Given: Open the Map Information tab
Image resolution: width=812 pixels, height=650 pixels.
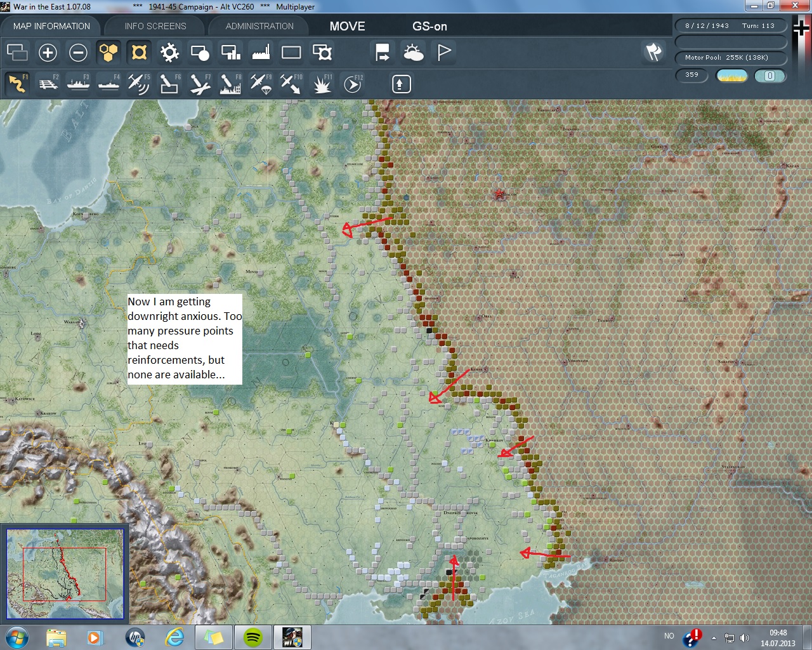Looking at the screenshot, I should [x=51, y=26].
